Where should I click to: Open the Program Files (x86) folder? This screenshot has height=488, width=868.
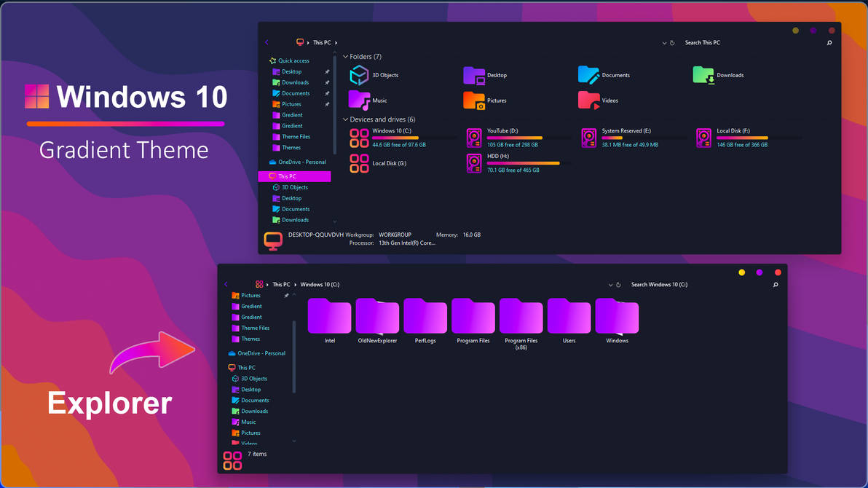pos(521,325)
